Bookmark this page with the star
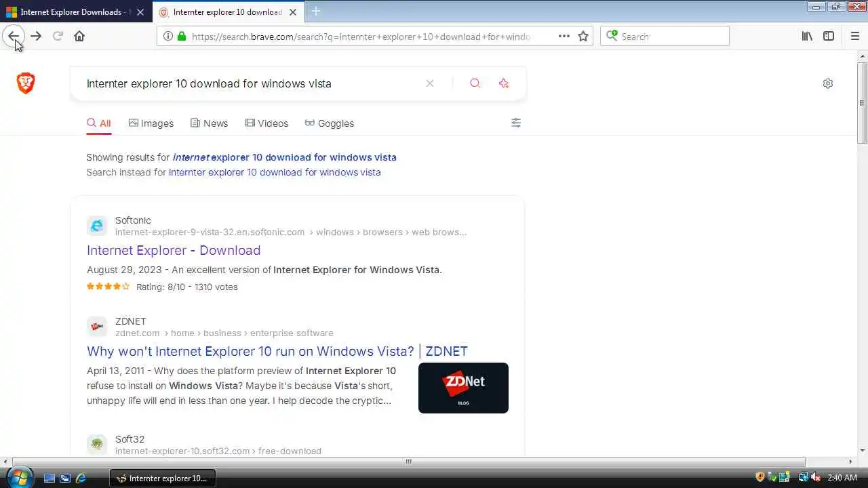 click(x=583, y=37)
